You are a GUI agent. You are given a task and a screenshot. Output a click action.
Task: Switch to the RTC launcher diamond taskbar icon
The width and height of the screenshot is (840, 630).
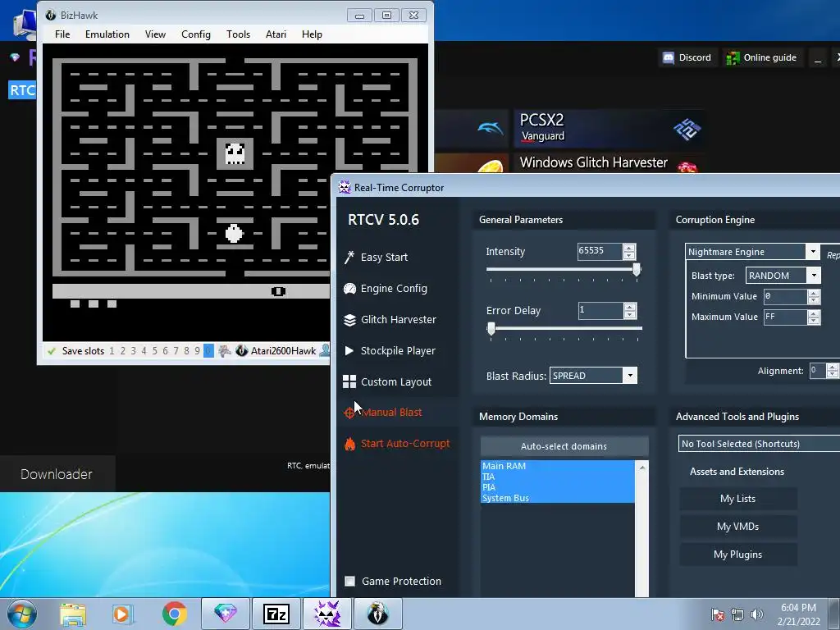coord(225,614)
